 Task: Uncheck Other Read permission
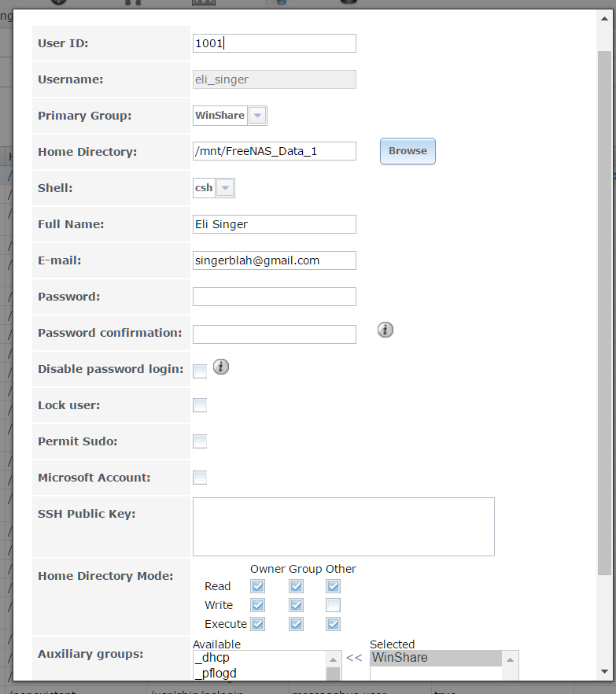tap(334, 586)
